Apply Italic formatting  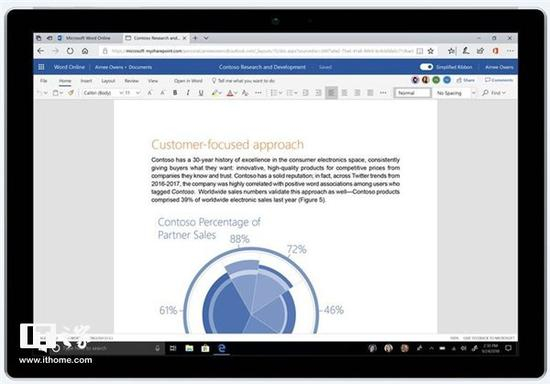coord(188,93)
